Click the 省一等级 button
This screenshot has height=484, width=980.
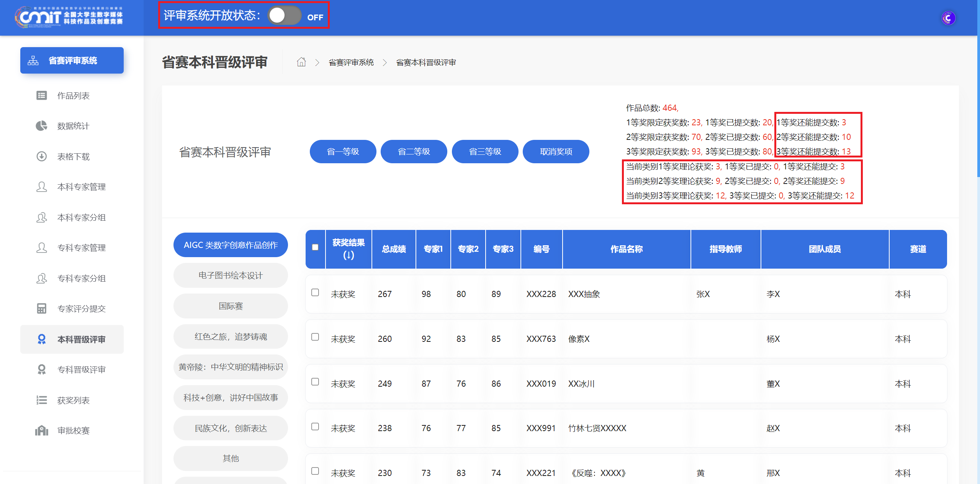[343, 152]
